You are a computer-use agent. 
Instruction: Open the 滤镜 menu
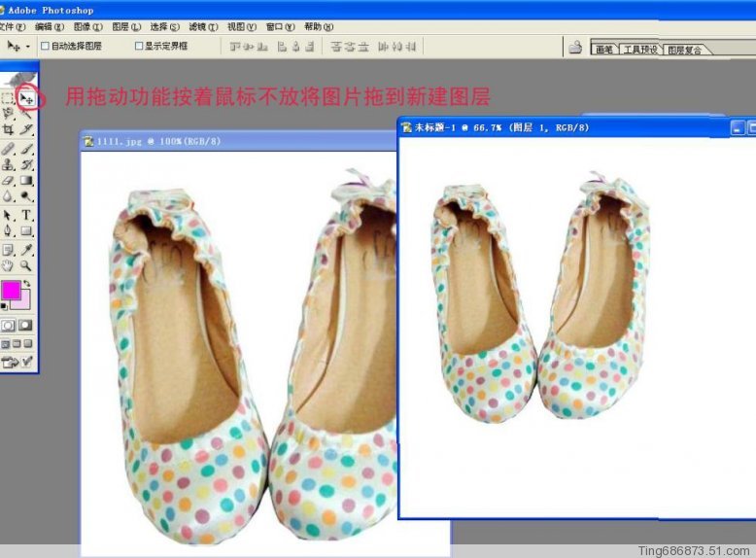203,26
